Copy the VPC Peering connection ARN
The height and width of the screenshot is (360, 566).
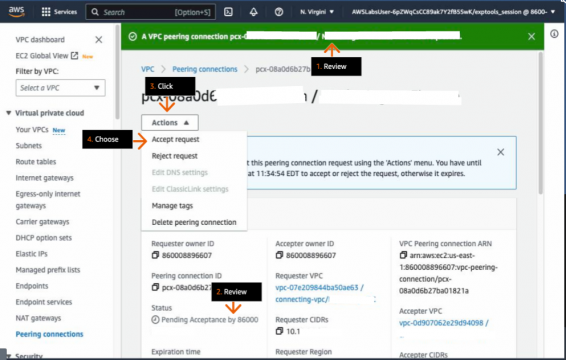[403, 255]
